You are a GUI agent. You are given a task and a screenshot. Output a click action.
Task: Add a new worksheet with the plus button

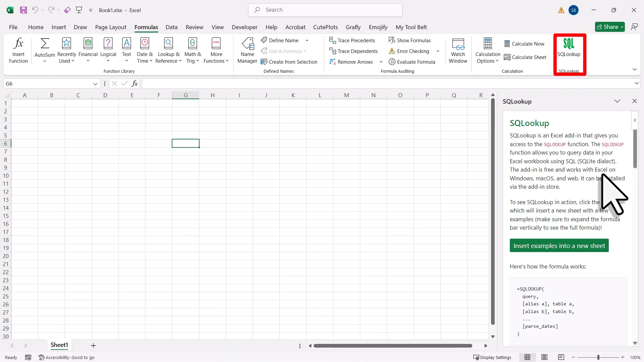tap(93, 345)
